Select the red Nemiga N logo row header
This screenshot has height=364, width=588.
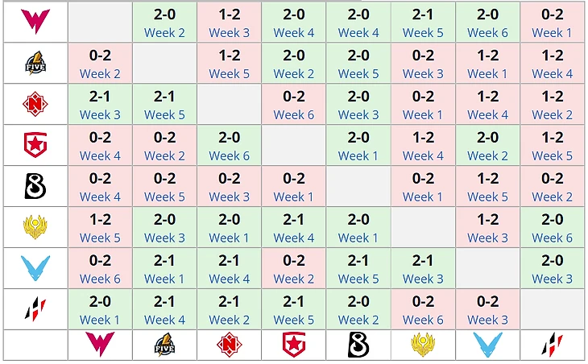point(35,103)
